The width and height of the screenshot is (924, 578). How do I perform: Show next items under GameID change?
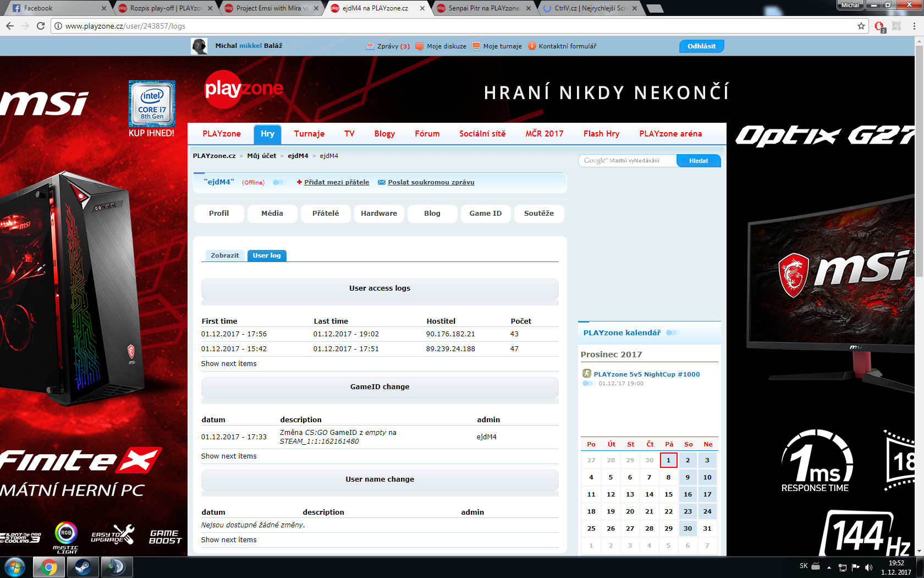[229, 456]
